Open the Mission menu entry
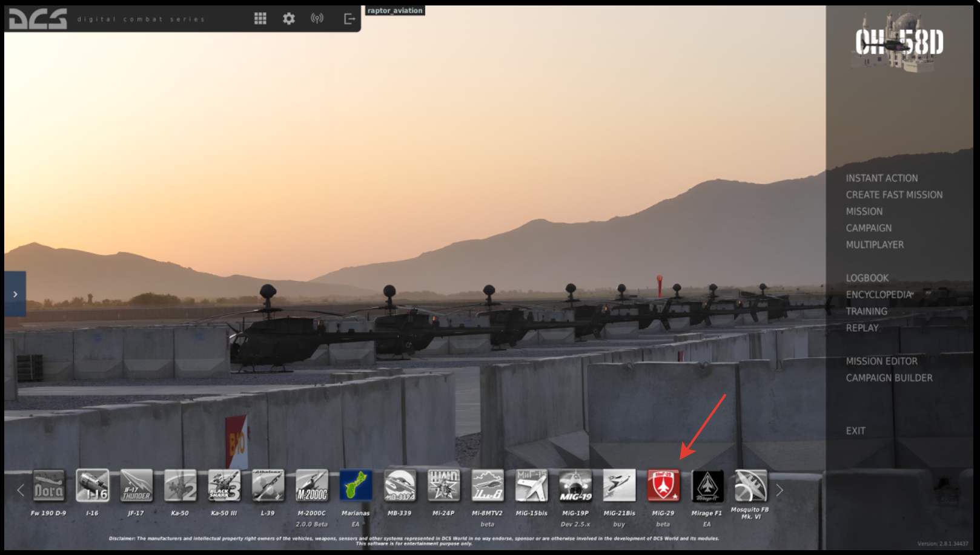The image size is (980, 555). (x=864, y=211)
